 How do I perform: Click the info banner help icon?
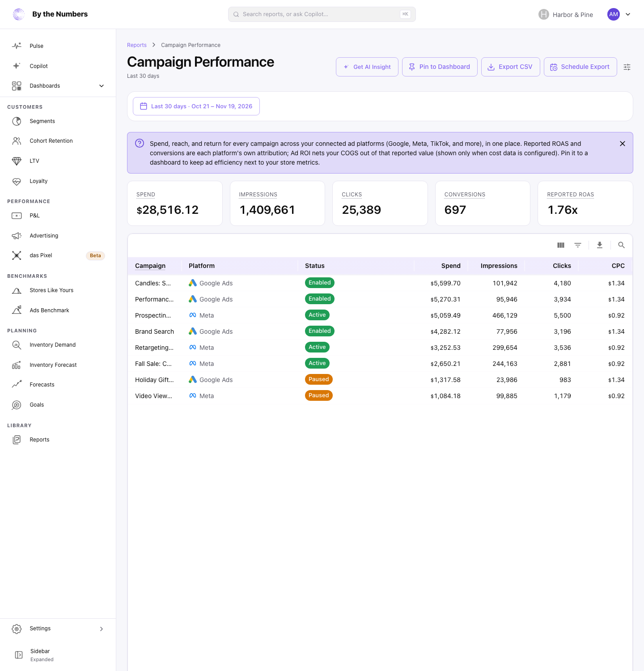coord(140,143)
